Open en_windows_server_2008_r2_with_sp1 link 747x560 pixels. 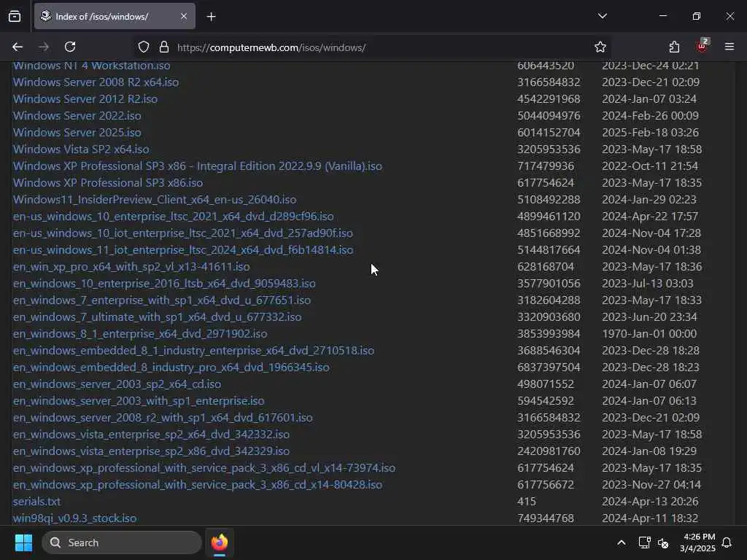pos(163,417)
